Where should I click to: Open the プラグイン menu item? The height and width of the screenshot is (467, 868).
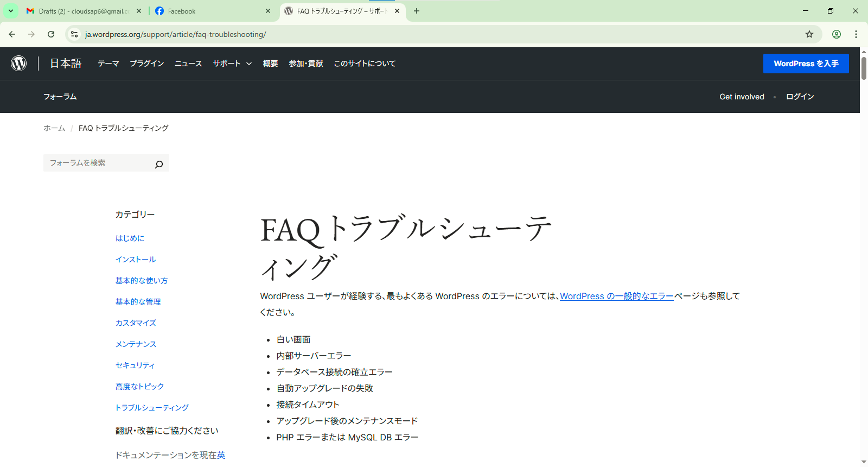pos(147,64)
